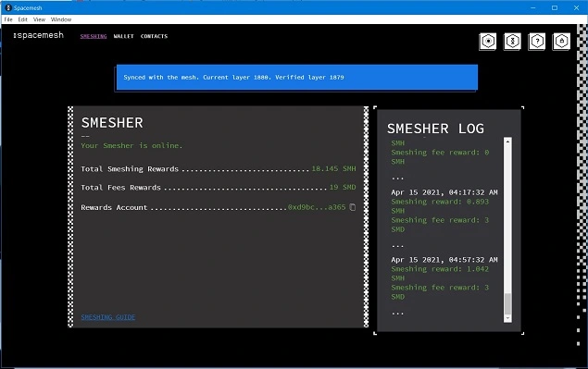Click the fee reward line under 04:57:32 AM
The height and width of the screenshot is (369, 588).
(440, 288)
